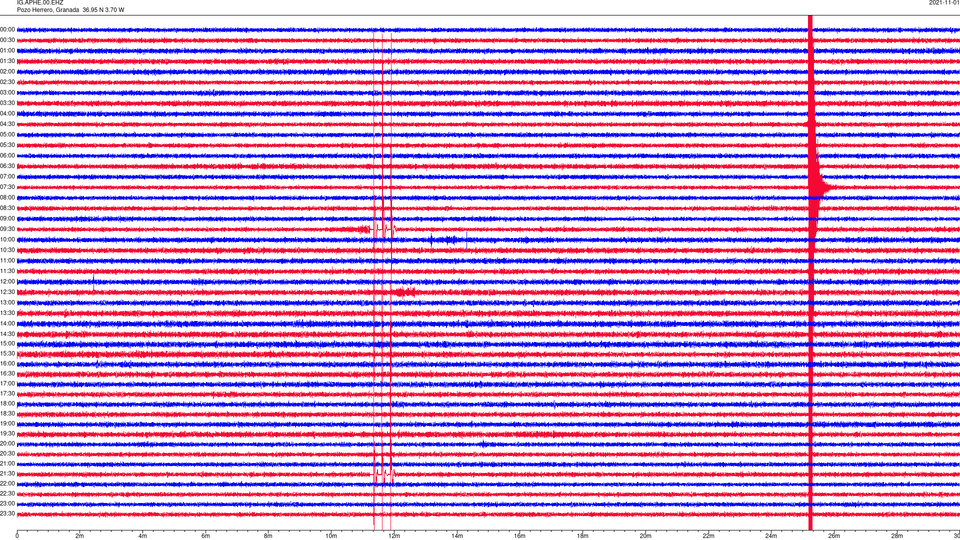Select the 03:00 trace time label
This screenshot has width=960, height=540.
[x=8, y=92]
